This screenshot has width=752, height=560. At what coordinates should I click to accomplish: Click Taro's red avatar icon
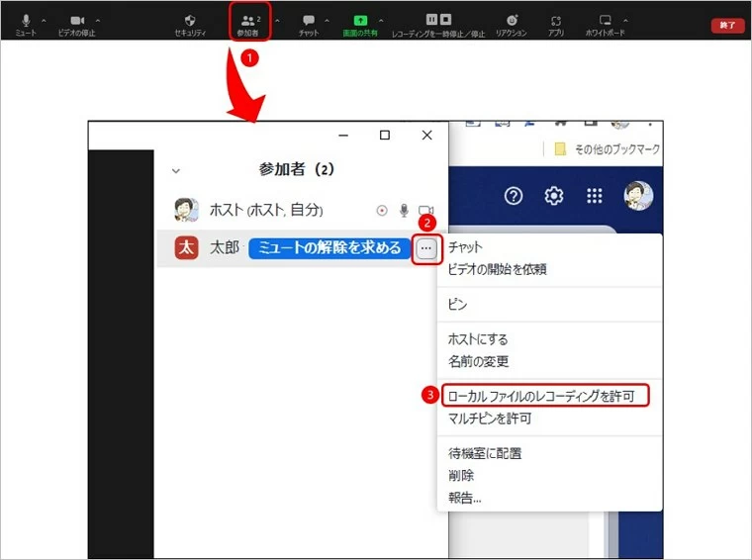click(186, 248)
